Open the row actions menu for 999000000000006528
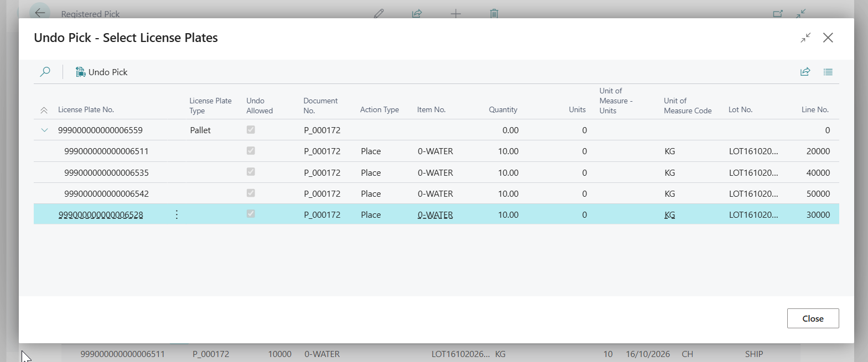 click(x=176, y=214)
